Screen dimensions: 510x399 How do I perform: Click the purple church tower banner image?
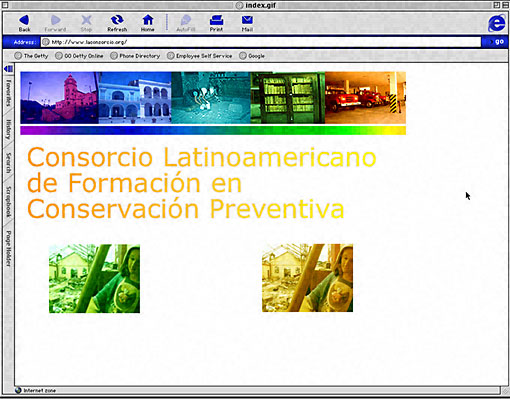point(59,98)
